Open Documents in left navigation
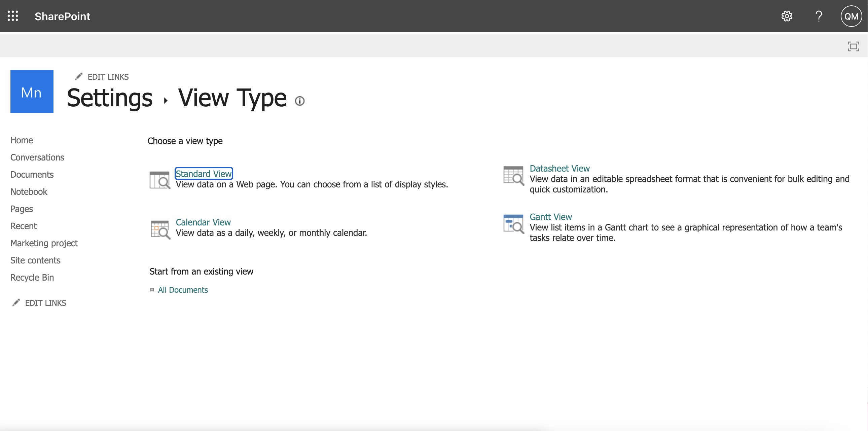The height and width of the screenshot is (431, 868). (x=32, y=175)
